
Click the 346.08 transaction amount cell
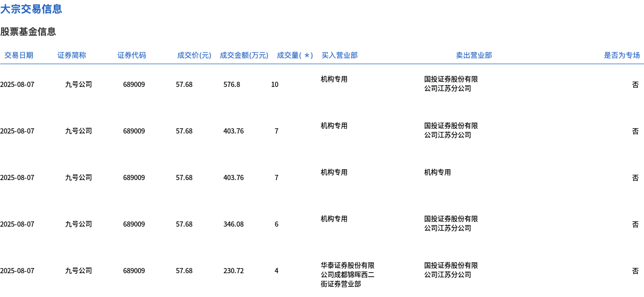(x=233, y=224)
